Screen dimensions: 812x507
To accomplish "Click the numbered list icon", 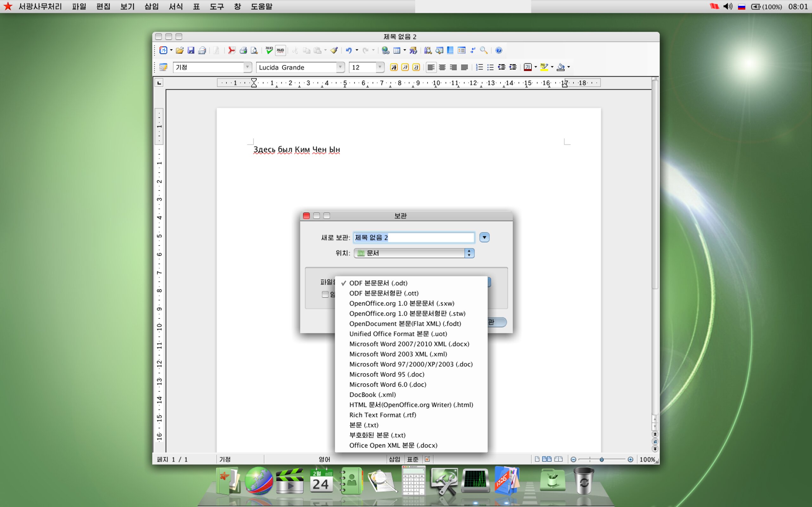I will pyautogui.click(x=479, y=67).
